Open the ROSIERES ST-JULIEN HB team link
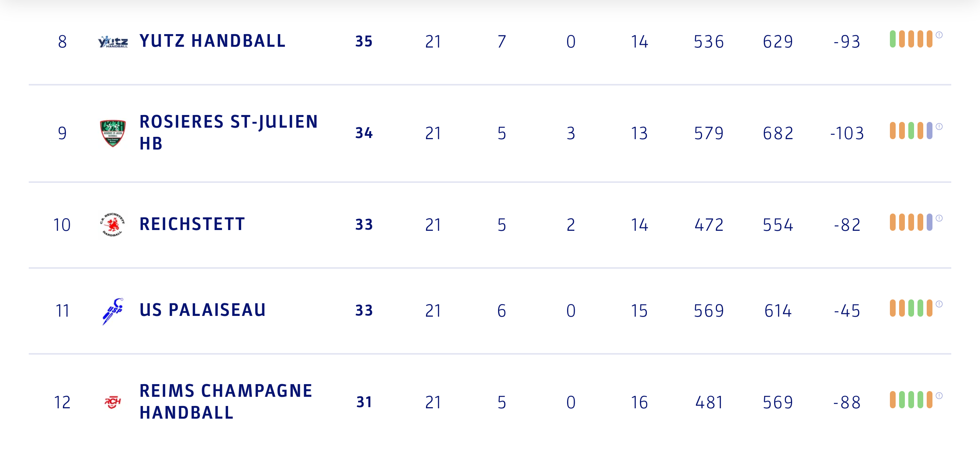980x452 pixels. click(229, 133)
